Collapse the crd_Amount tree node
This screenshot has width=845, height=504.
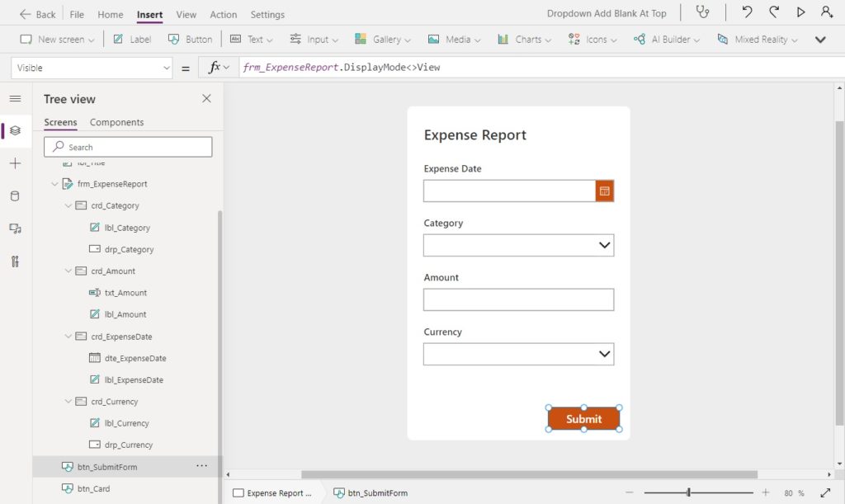(x=68, y=271)
